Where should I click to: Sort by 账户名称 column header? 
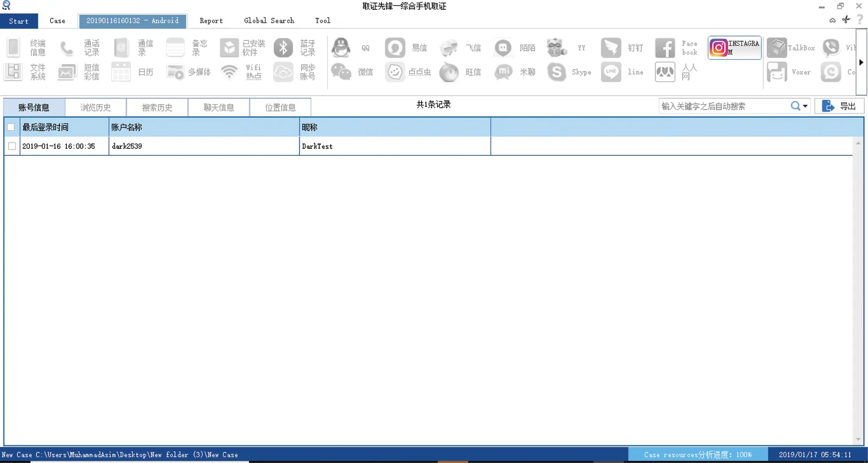coord(204,127)
